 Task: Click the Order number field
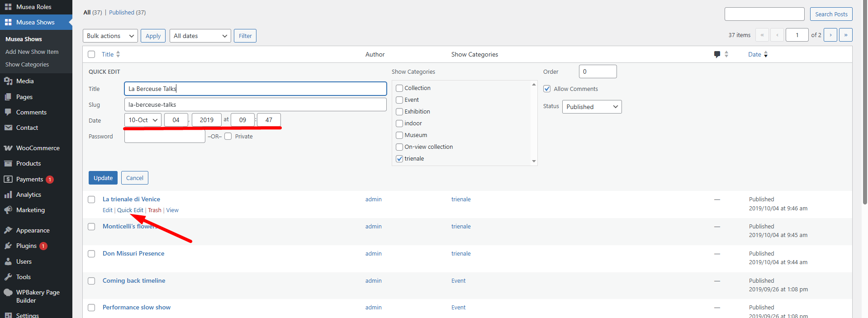click(x=598, y=71)
